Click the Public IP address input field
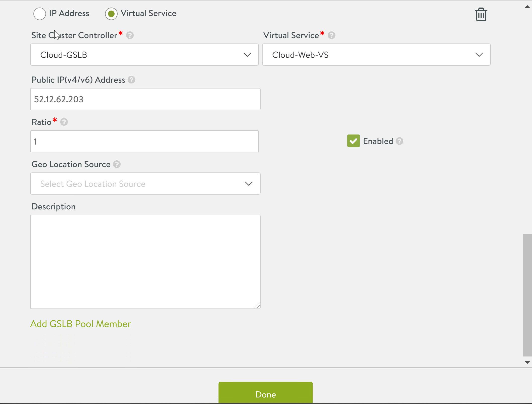Viewport: 532px width, 404px height. click(145, 99)
